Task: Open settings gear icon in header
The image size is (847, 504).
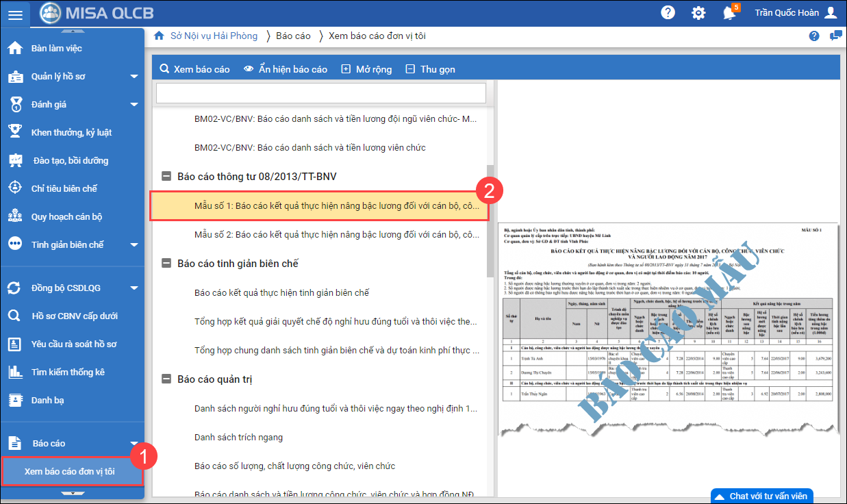Action: 698,13
